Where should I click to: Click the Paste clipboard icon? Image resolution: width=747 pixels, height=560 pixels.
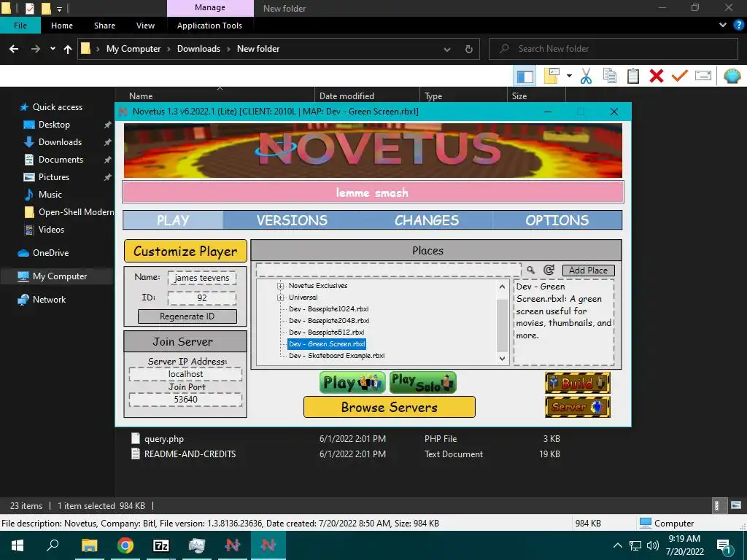point(632,76)
